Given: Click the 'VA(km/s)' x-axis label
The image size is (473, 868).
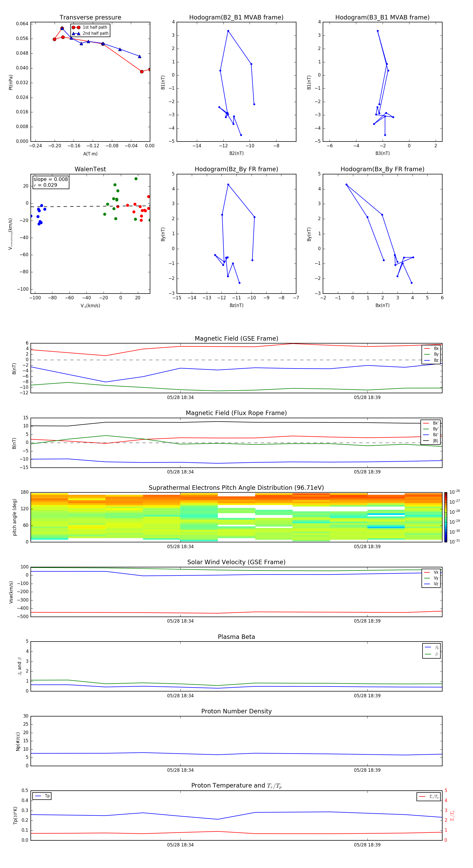Looking at the screenshot, I should point(90,306).
